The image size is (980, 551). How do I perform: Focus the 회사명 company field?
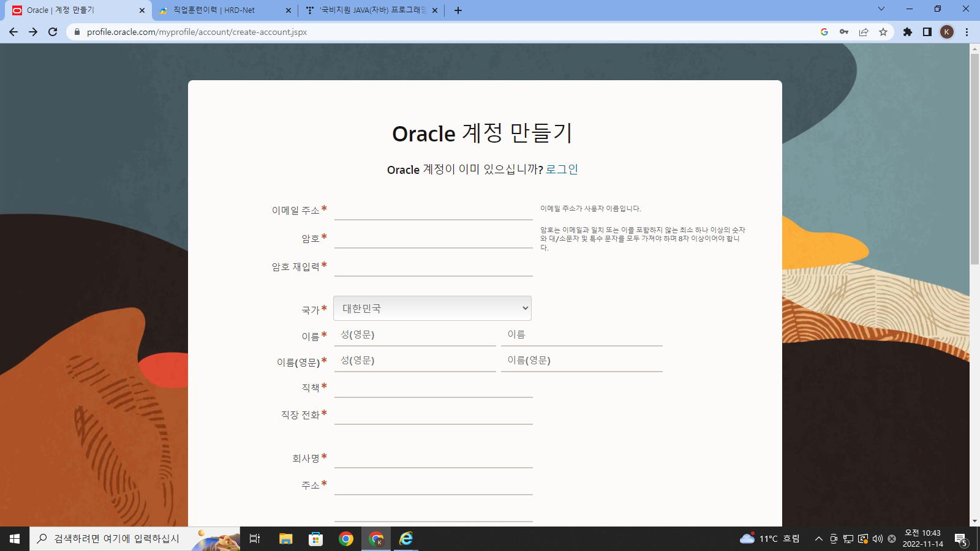pos(434,458)
